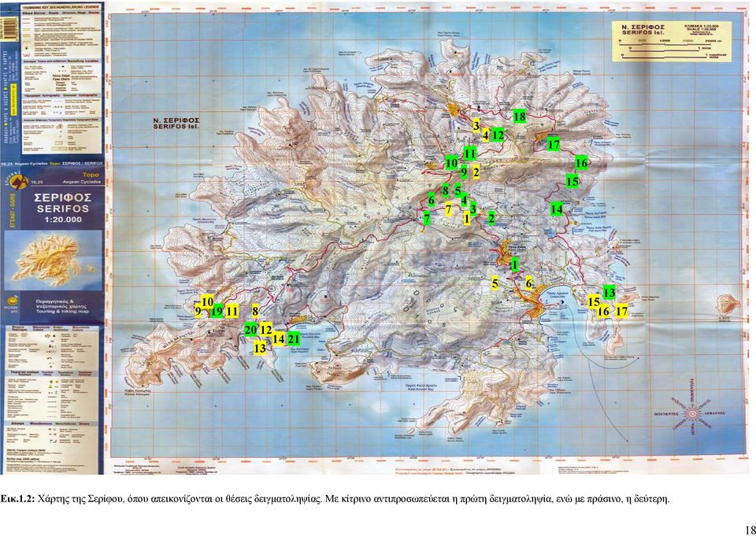The height and width of the screenshot is (536, 756).
Task: Click green sampling marker 18
Action: 519,116
